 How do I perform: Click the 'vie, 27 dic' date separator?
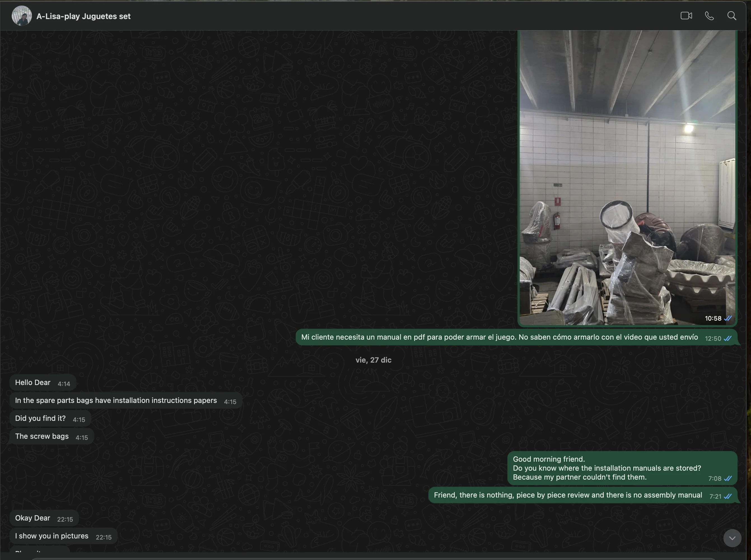point(373,360)
